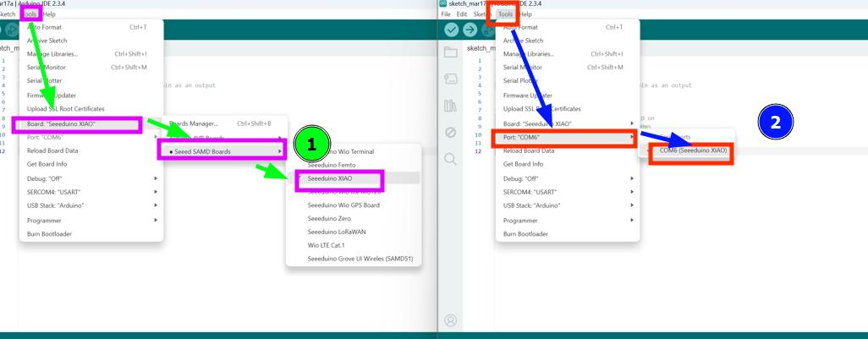The height and width of the screenshot is (339, 868).
Task: Click Arduino app icon in right title bar
Action: pyautogui.click(x=442, y=3)
